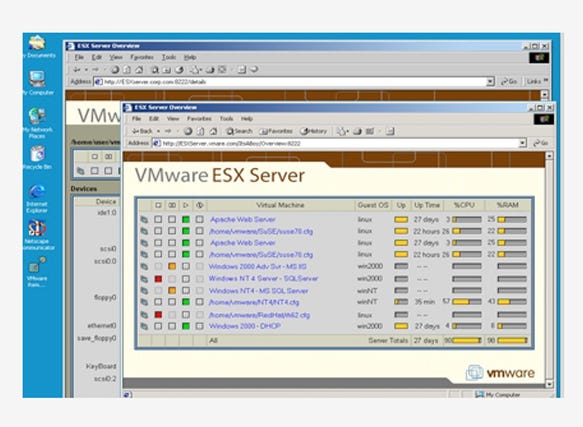Expand Links chevron in background browser
583x427 pixels.
(x=546, y=80)
